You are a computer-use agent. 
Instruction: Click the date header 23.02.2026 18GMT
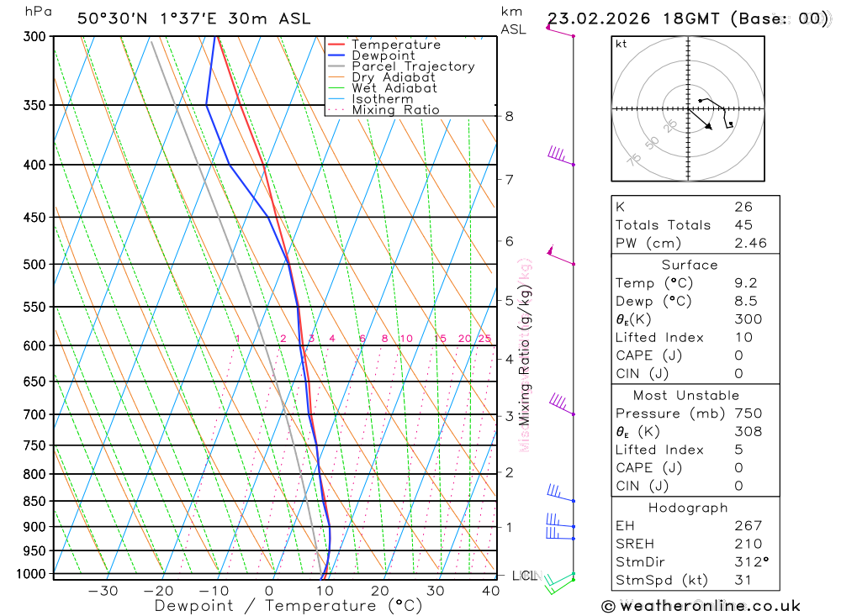point(633,18)
